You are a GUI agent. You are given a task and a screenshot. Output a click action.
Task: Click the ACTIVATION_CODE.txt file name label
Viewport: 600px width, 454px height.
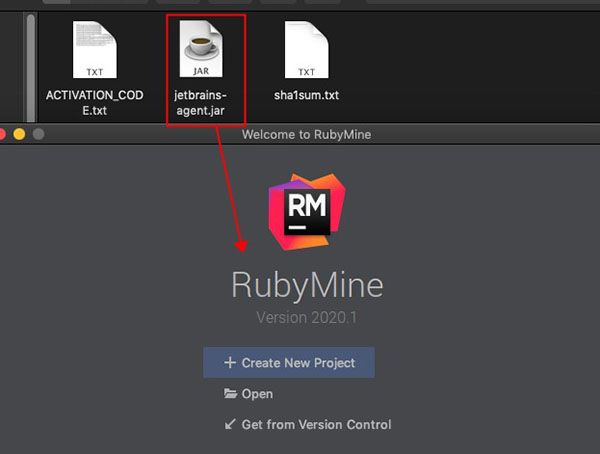95,103
